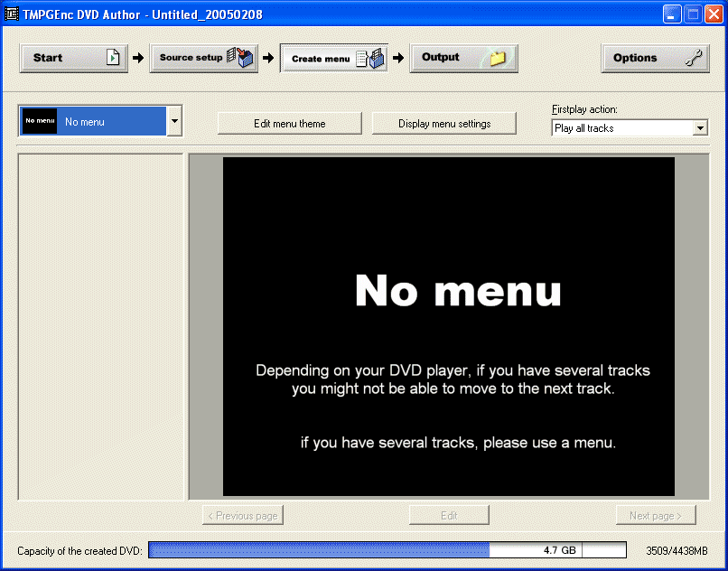Minimize the TMPGEnc DVD Author window
This screenshot has height=571, width=728.
[672, 14]
